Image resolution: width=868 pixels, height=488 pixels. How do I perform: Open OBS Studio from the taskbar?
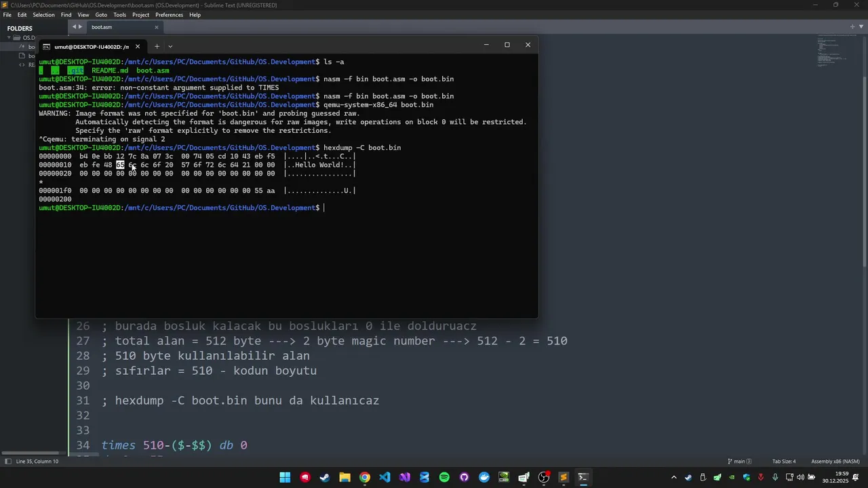(x=544, y=477)
